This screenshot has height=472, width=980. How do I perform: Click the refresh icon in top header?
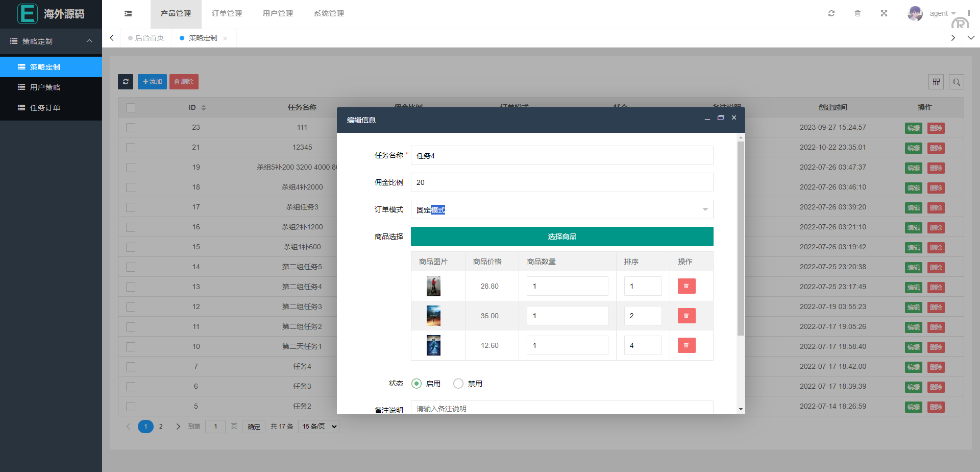[x=831, y=13]
